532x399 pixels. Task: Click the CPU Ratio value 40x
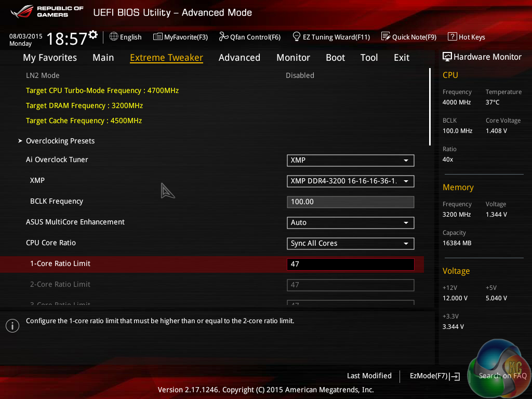point(448,159)
